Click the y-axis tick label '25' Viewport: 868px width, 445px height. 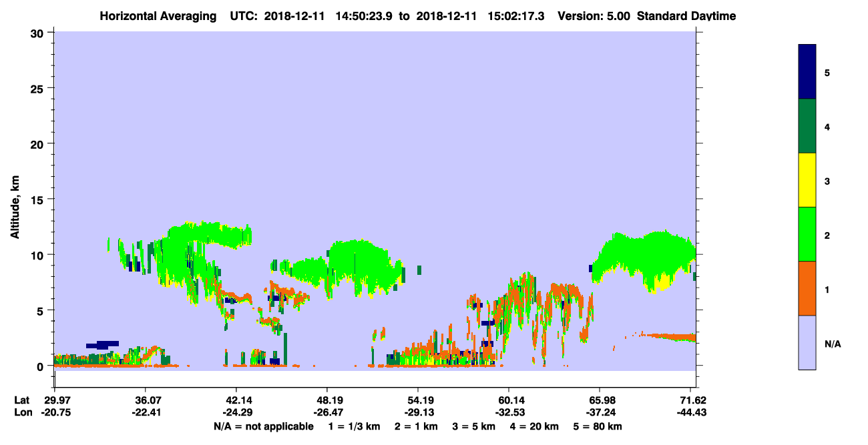pos(39,88)
